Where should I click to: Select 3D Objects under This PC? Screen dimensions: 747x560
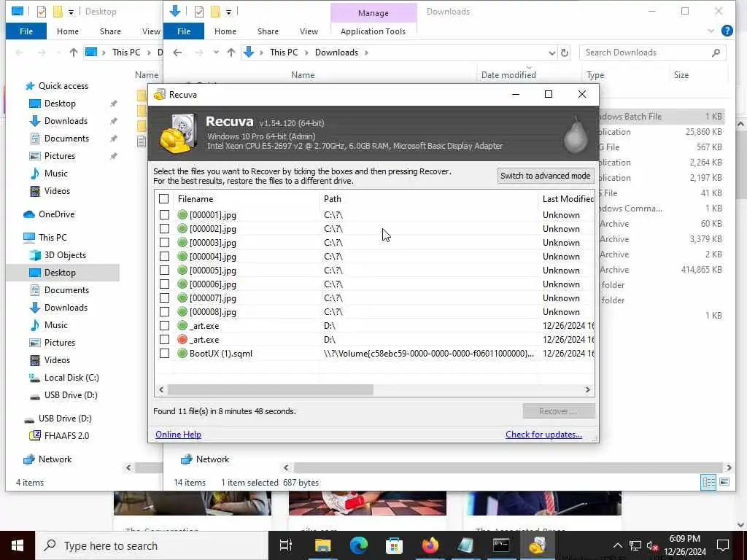tap(65, 255)
